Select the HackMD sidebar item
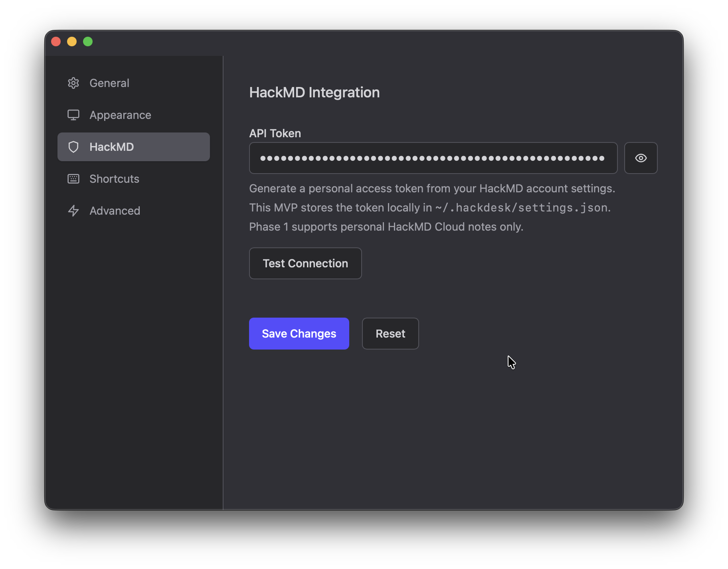Screen dimensions: 728x569 click(134, 147)
